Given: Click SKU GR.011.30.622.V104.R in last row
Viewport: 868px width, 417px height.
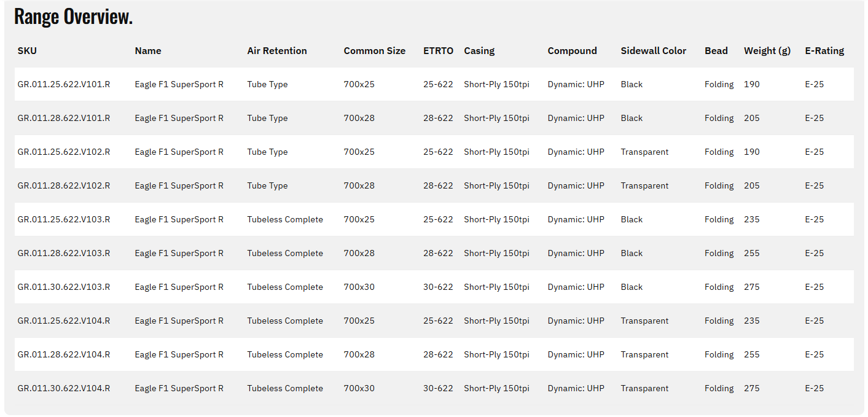Looking at the screenshot, I should pyautogui.click(x=64, y=389).
